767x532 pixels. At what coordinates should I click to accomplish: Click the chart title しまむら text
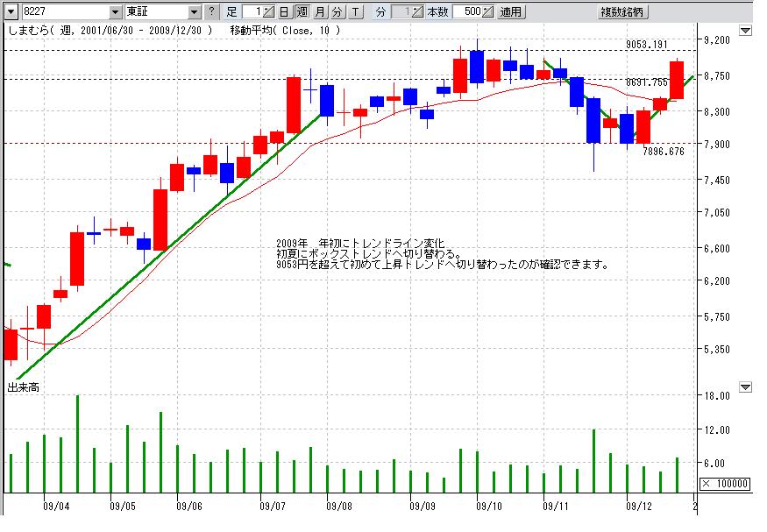point(29,31)
